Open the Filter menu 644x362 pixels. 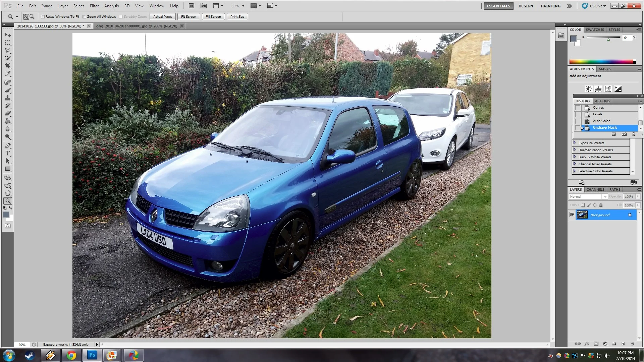coord(94,6)
